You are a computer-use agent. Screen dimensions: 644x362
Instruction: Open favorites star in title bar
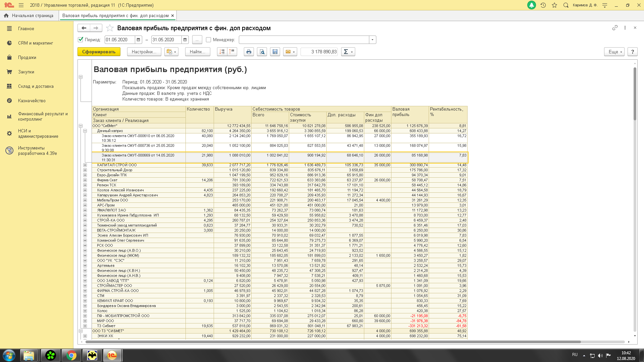[554, 5]
